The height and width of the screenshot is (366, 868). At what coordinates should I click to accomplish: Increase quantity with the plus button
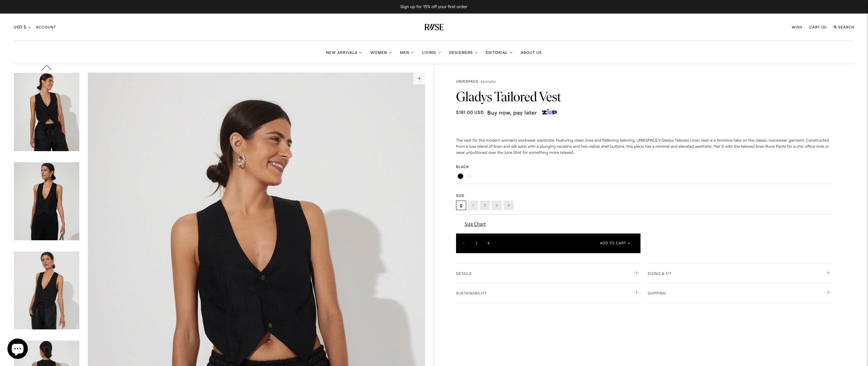tap(488, 243)
